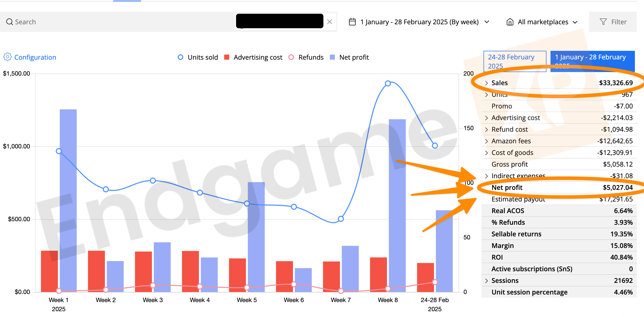This screenshot has width=644, height=317.
Task: Click the calendar icon beside the date range
Action: (352, 22)
